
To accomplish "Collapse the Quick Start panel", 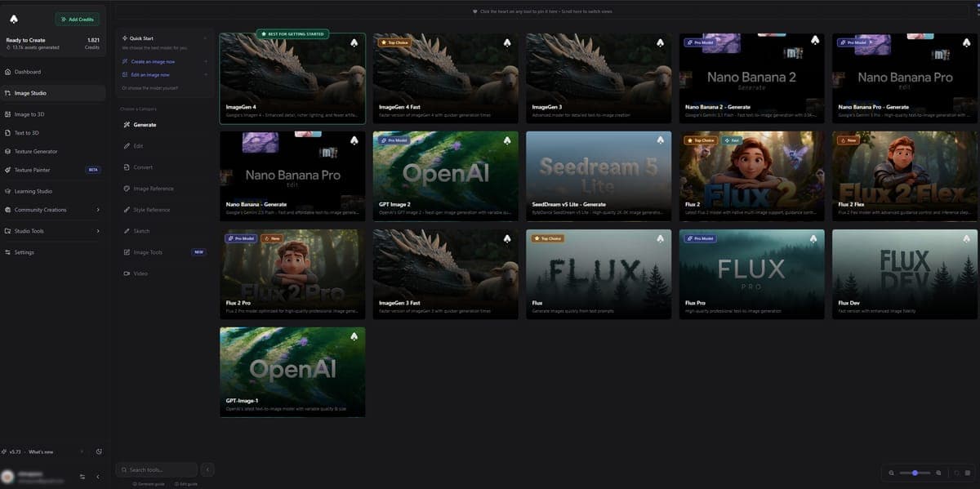I will [205, 38].
